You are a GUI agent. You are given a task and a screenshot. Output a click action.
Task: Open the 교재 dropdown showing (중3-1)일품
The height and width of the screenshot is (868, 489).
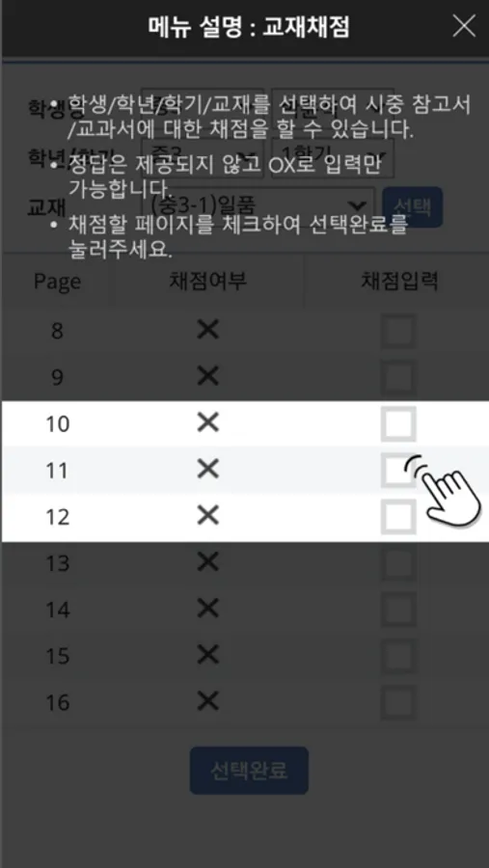258,207
